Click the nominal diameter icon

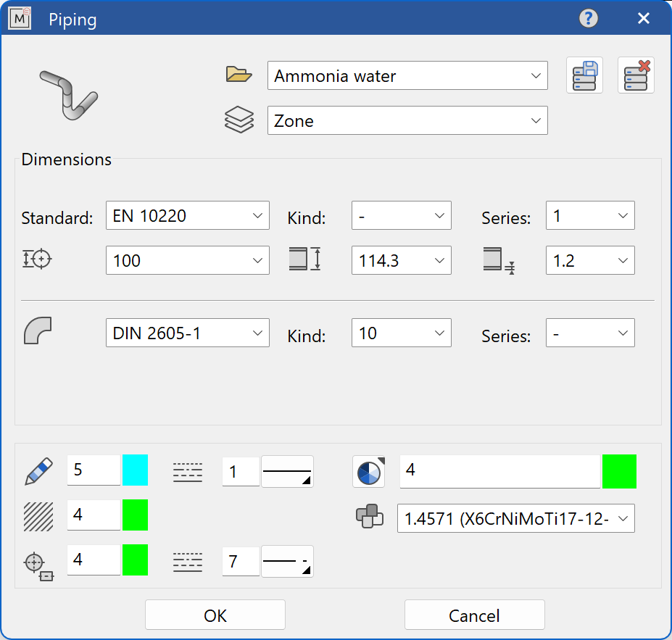[x=37, y=259]
